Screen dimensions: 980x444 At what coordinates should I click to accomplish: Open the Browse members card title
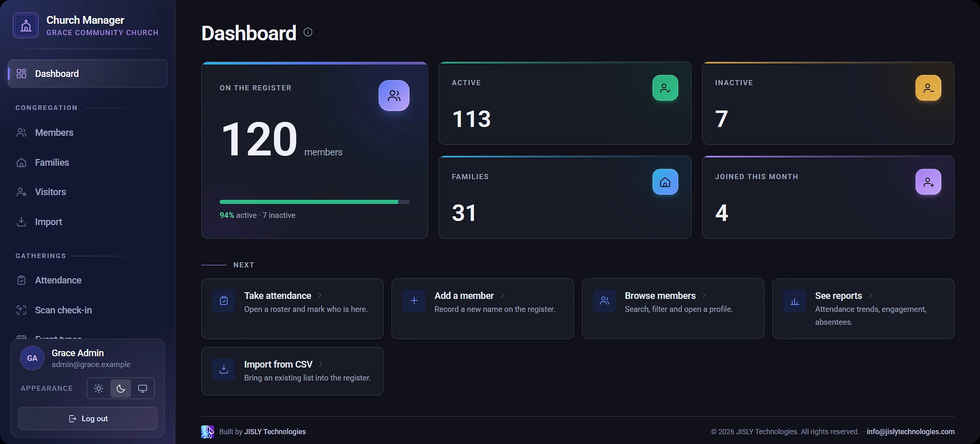(x=660, y=296)
